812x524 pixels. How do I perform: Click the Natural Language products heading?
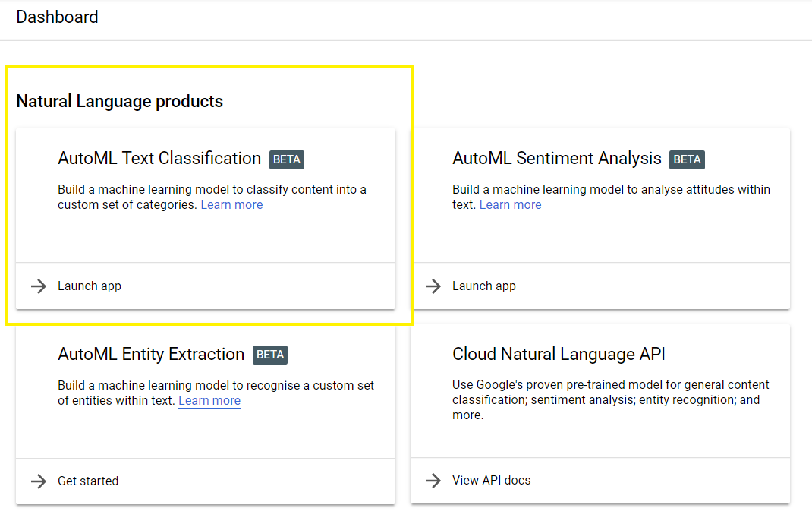tap(118, 100)
